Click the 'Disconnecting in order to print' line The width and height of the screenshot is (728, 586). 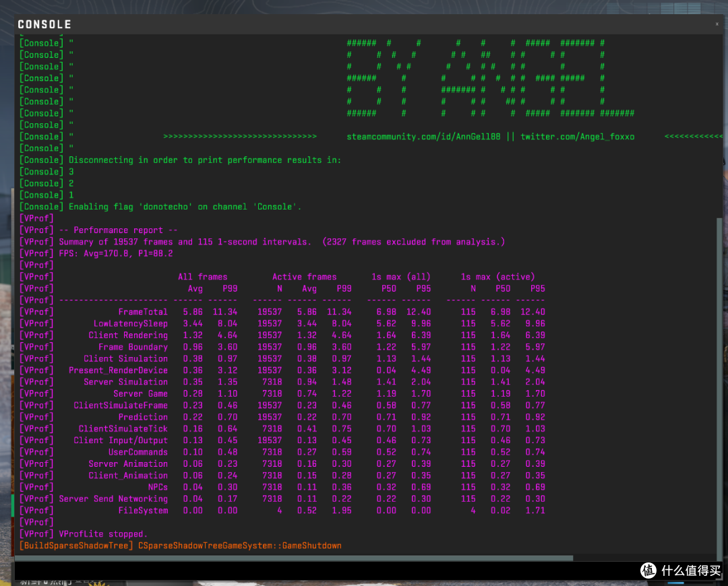click(180, 160)
